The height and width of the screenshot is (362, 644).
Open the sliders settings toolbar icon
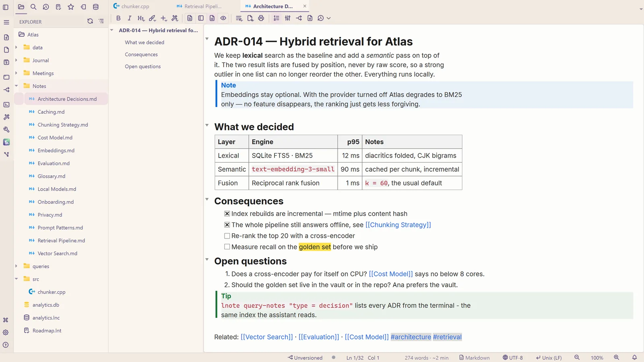click(x=287, y=18)
